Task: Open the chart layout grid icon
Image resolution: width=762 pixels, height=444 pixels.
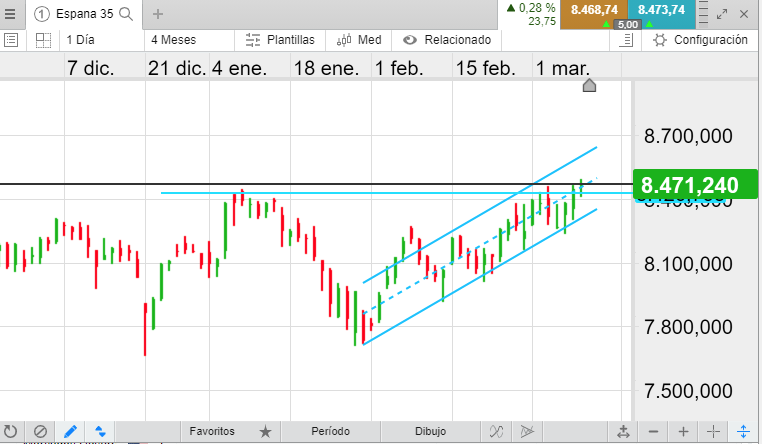Action: tap(43, 40)
